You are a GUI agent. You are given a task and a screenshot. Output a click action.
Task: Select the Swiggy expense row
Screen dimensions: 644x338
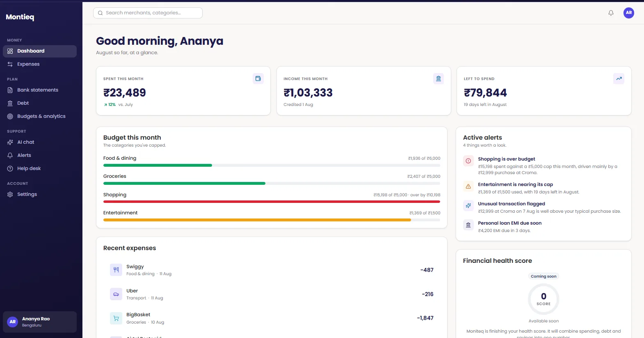[x=272, y=270]
